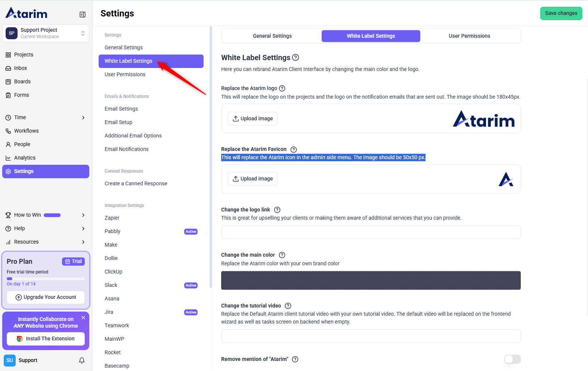Screen dimensions: 588x371
Task: Expand the Time menu chevron
Action: tap(83, 118)
